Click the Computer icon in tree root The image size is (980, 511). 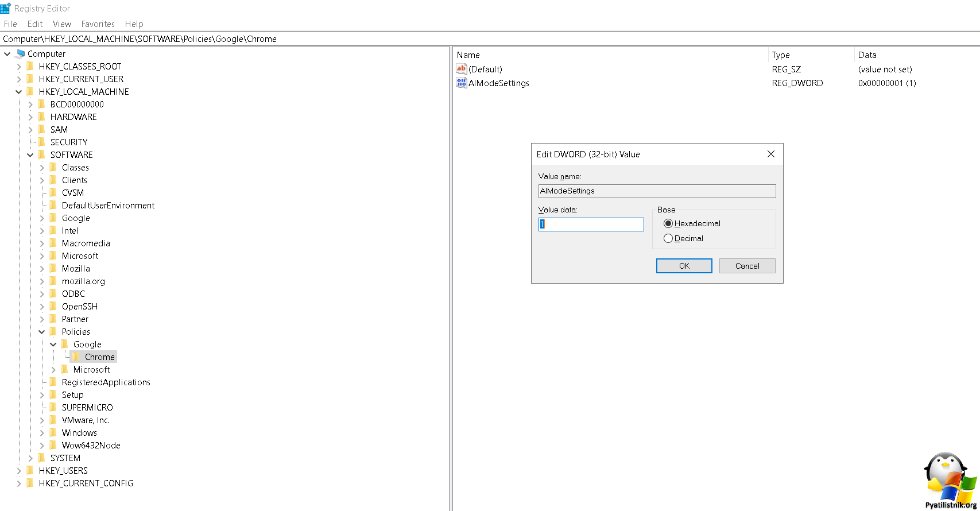click(x=20, y=54)
